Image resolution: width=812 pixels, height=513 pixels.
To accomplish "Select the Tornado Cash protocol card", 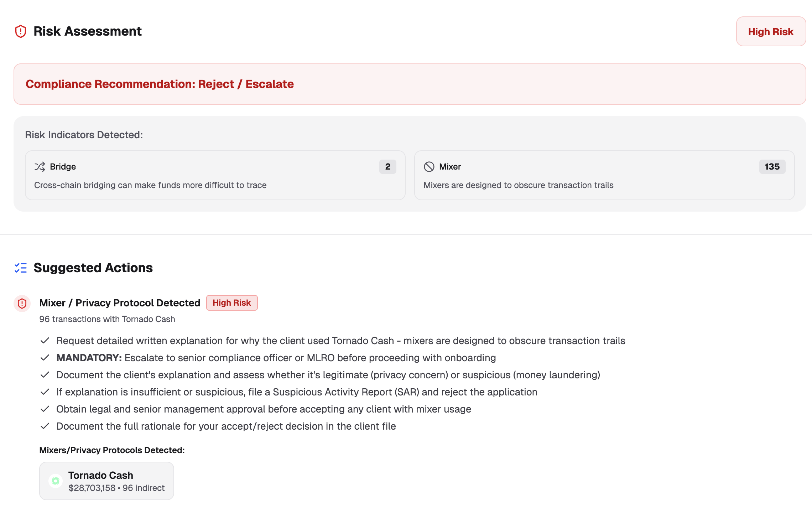I will [106, 481].
